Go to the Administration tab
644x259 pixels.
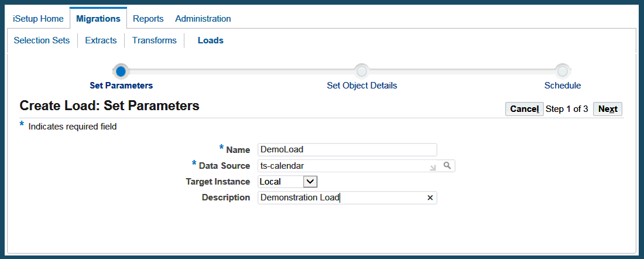click(203, 19)
